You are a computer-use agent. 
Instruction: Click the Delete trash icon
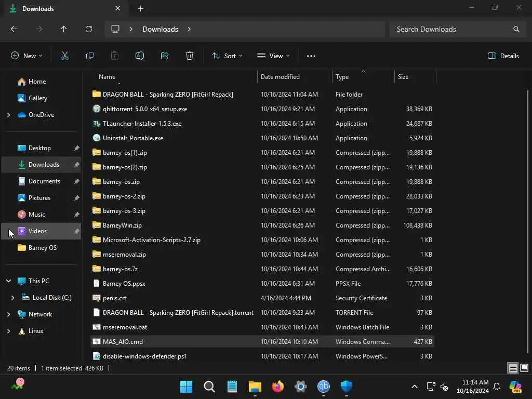tap(190, 56)
